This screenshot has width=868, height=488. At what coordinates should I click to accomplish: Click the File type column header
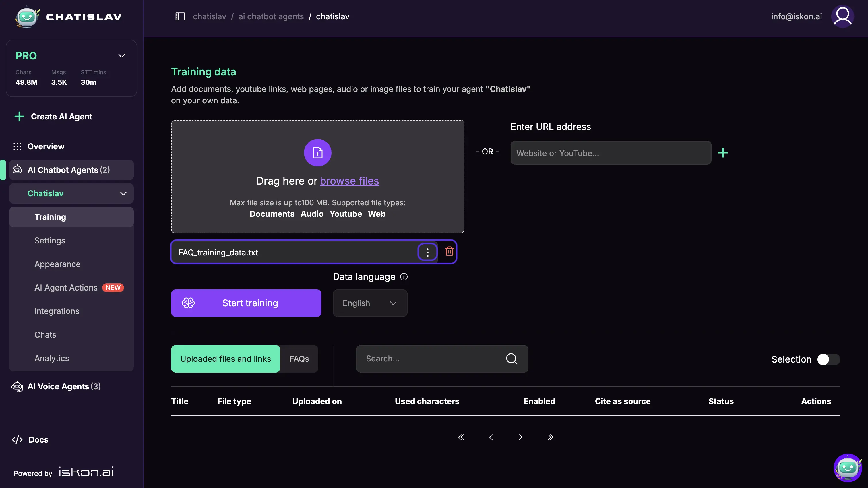point(234,401)
